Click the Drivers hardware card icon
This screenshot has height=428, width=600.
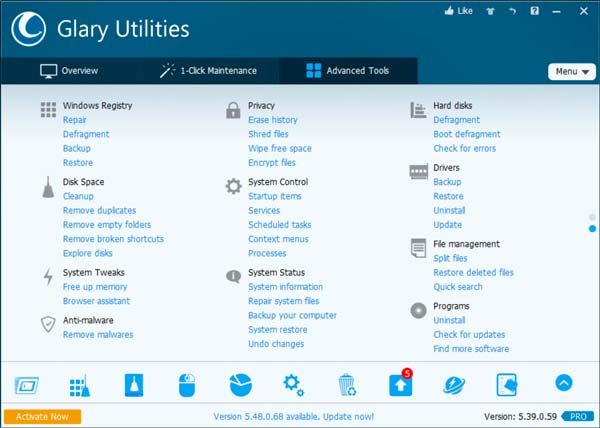pyautogui.click(x=419, y=172)
